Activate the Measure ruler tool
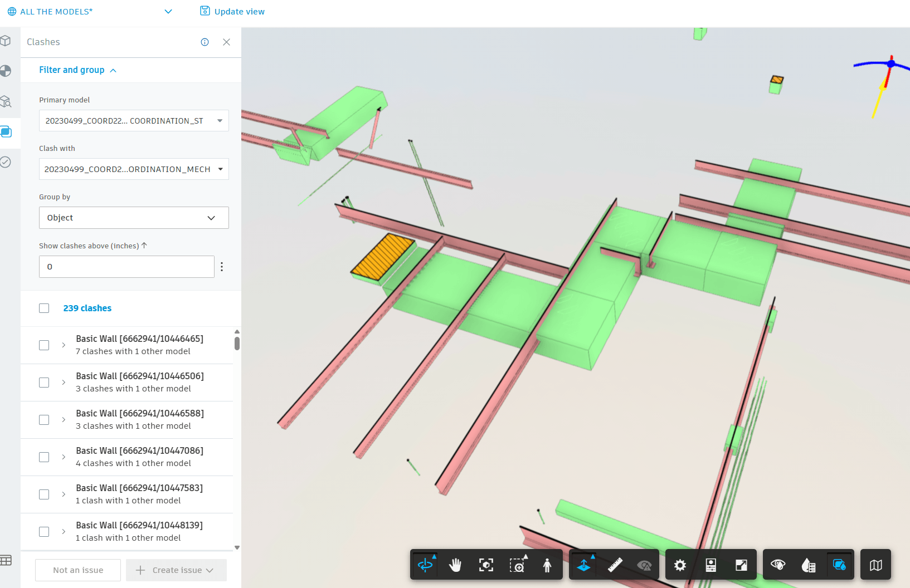The height and width of the screenshot is (588, 910). (615, 565)
